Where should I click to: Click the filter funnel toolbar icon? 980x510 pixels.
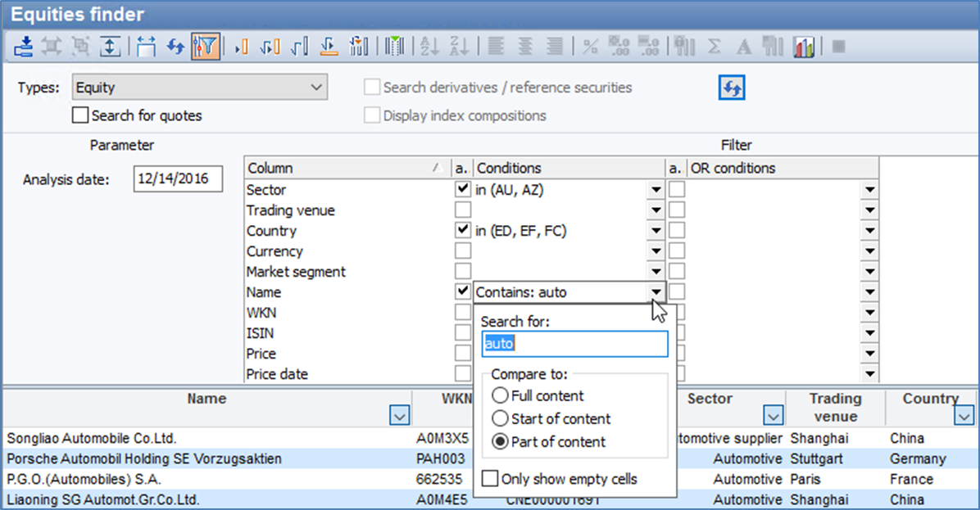204,47
